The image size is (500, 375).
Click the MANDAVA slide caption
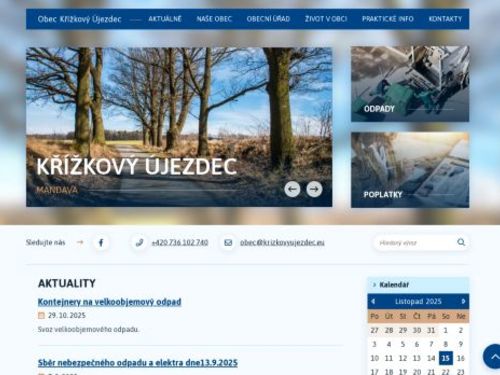pos(57,190)
